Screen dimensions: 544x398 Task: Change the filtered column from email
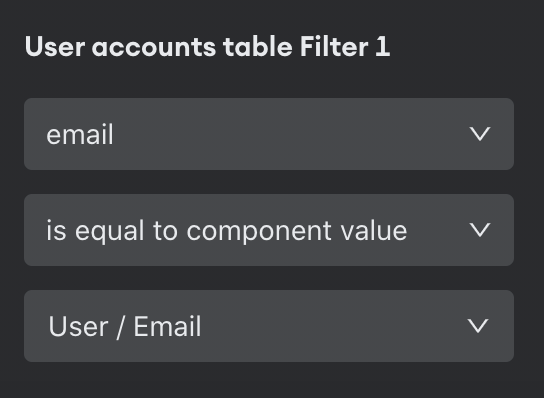[269, 134]
